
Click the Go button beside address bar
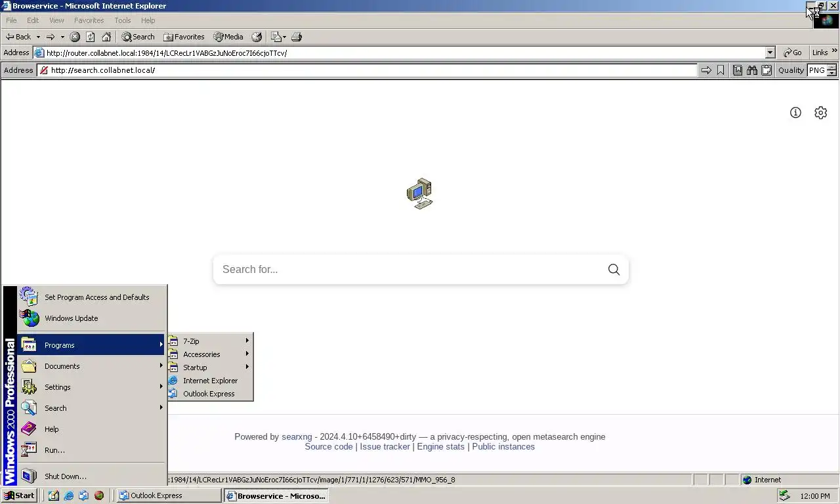coord(793,52)
